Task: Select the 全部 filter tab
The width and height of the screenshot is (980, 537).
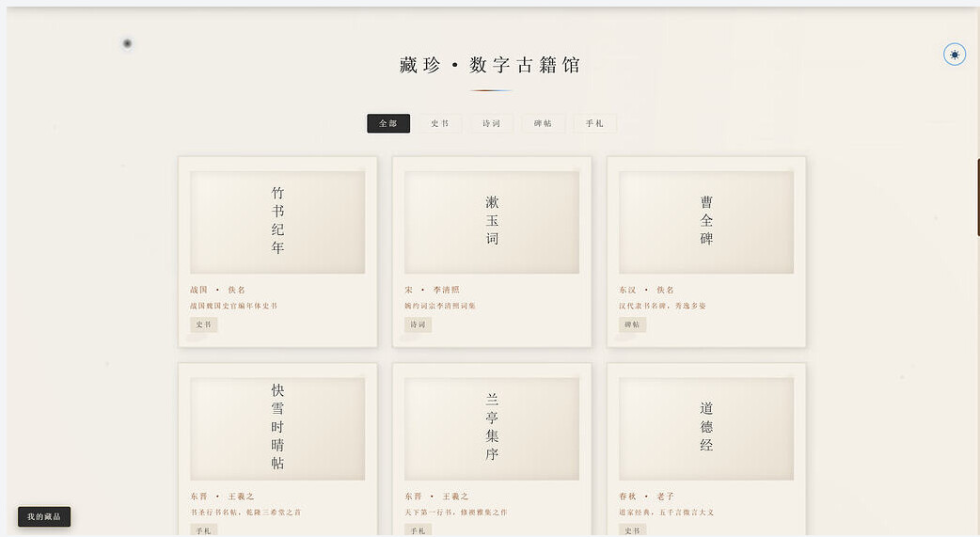Action: tap(388, 123)
